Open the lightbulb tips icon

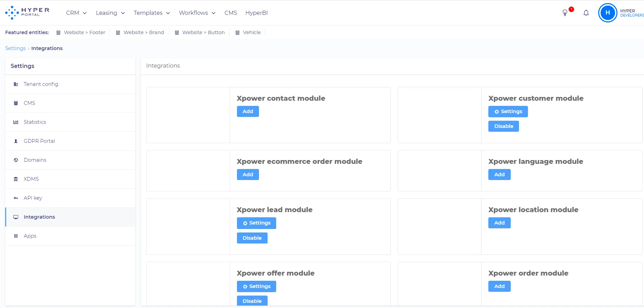(x=565, y=13)
